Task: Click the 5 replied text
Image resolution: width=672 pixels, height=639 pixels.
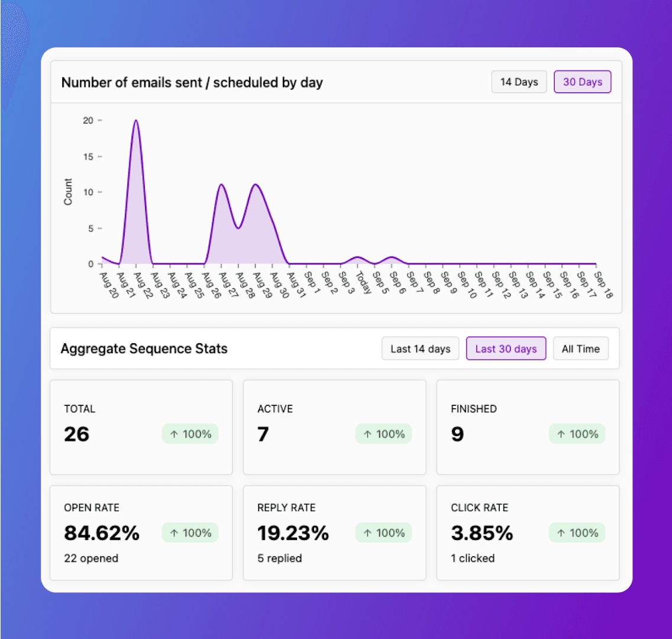Action: (279, 558)
